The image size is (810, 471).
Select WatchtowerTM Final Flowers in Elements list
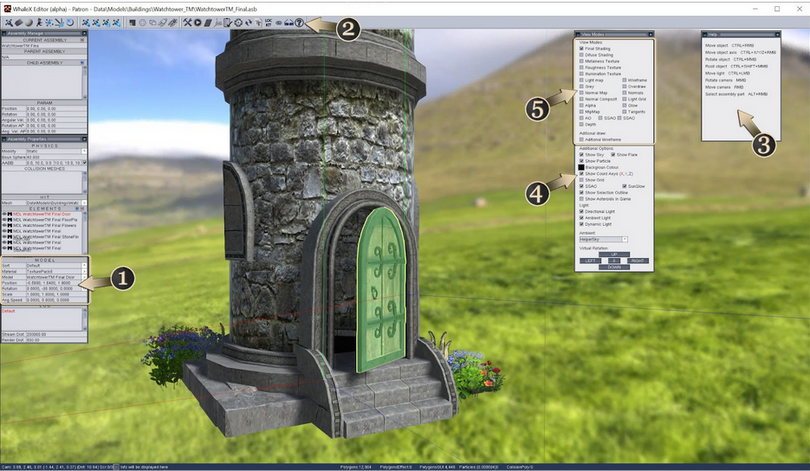[44, 225]
